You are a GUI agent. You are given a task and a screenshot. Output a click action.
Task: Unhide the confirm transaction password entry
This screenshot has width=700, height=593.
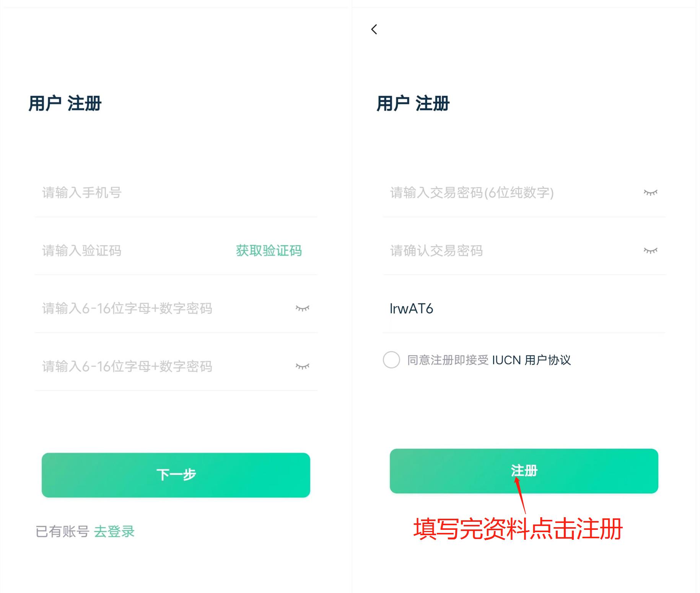click(650, 251)
